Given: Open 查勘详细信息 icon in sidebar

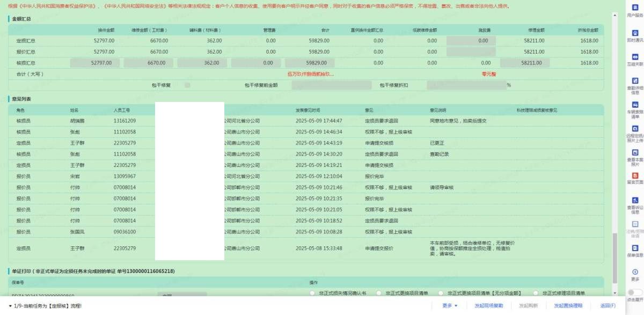Looking at the screenshot, I should coord(635,80).
